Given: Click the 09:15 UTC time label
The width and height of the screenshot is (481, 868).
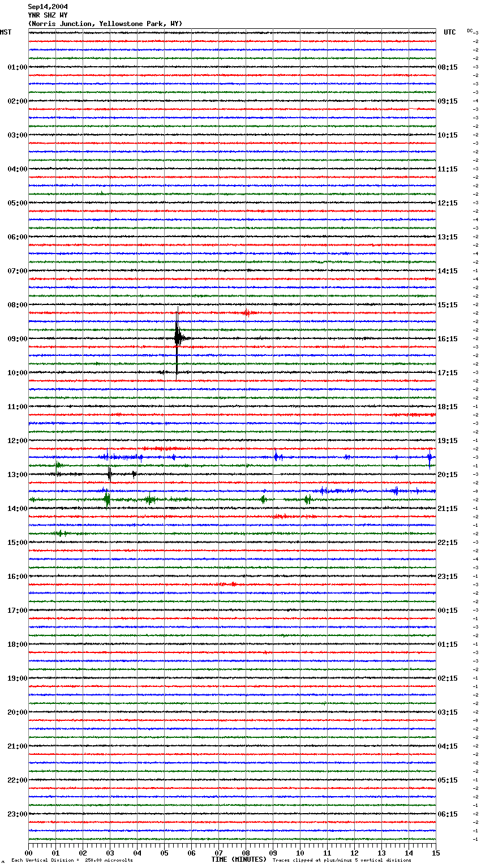Looking at the screenshot, I should click(448, 101).
